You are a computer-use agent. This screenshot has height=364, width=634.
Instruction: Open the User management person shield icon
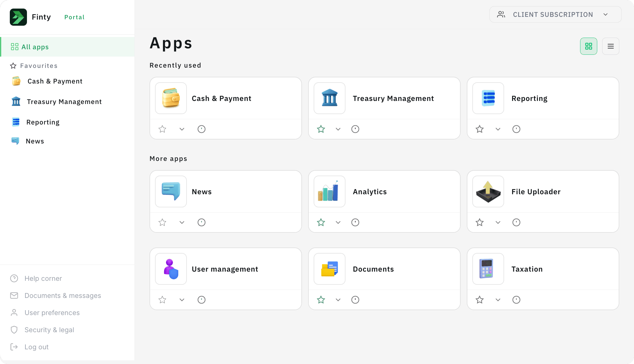click(x=171, y=269)
